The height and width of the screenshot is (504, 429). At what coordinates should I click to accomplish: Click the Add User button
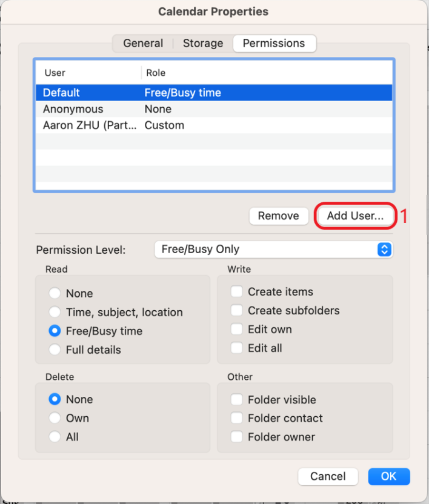355,216
